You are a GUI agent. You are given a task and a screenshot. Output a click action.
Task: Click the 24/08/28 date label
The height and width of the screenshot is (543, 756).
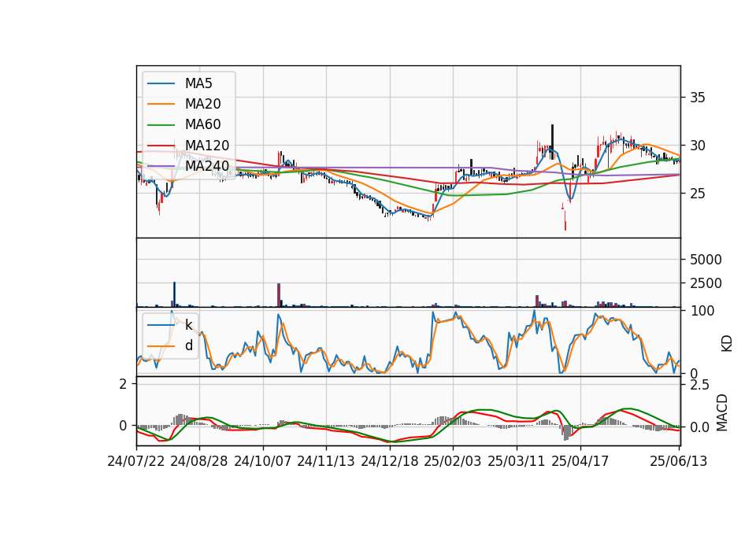click(x=199, y=462)
